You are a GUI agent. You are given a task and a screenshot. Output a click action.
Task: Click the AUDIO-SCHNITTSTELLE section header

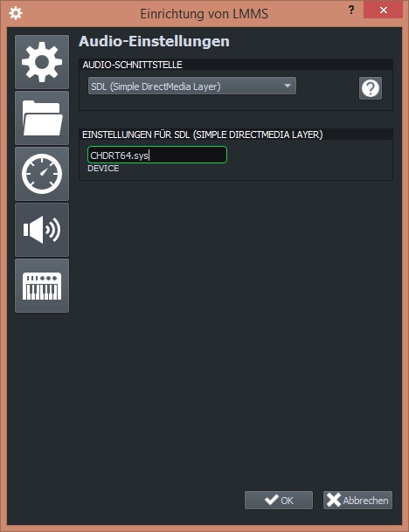[132, 65]
